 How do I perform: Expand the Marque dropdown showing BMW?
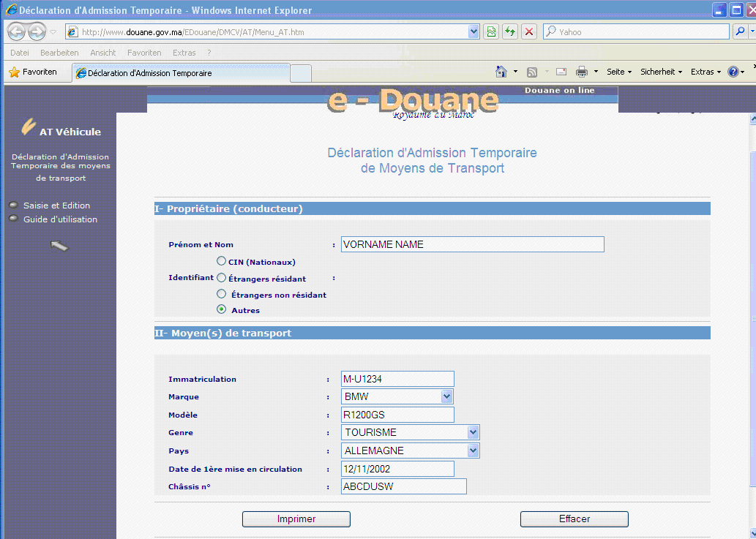tap(447, 396)
